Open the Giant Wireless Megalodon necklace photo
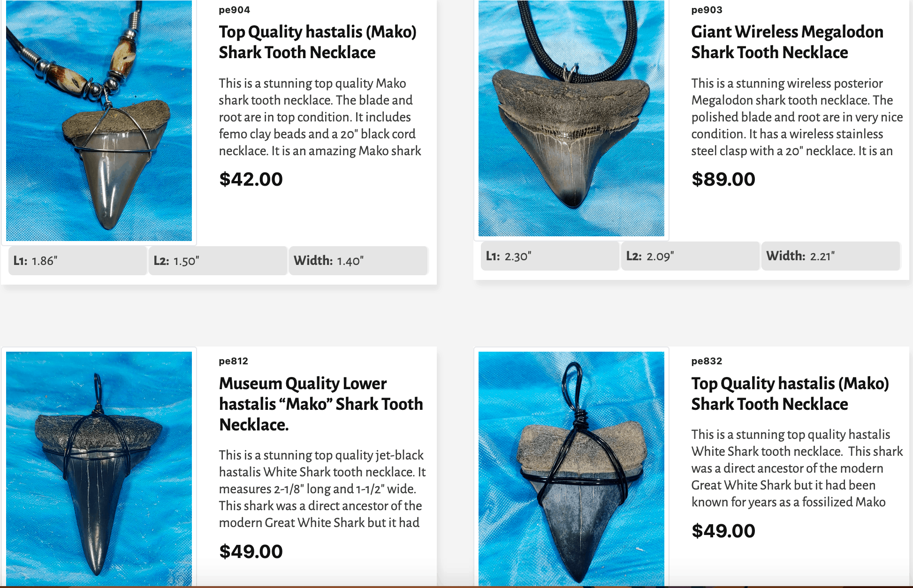Image resolution: width=913 pixels, height=588 pixels. (571, 118)
